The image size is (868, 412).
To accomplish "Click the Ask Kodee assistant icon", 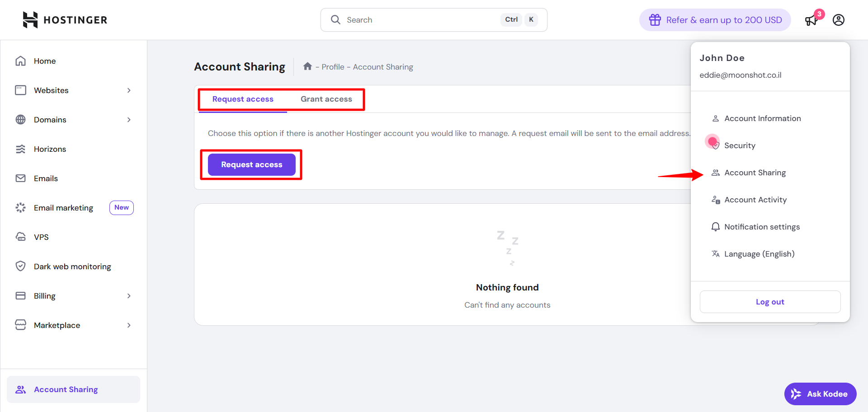I will click(797, 393).
